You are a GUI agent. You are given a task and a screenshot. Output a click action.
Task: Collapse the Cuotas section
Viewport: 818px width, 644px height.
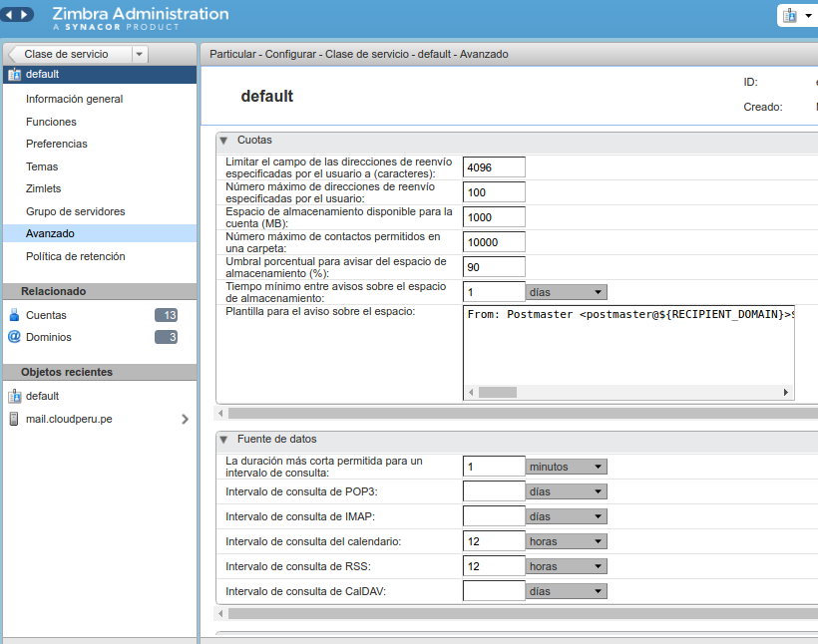(x=223, y=141)
